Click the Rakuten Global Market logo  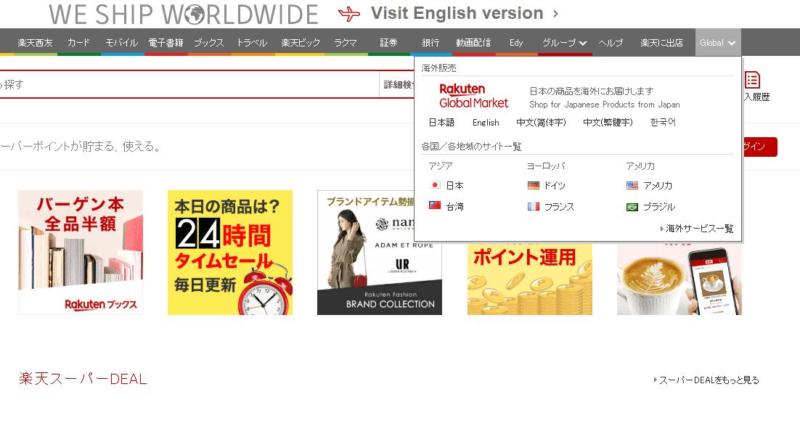point(473,96)
